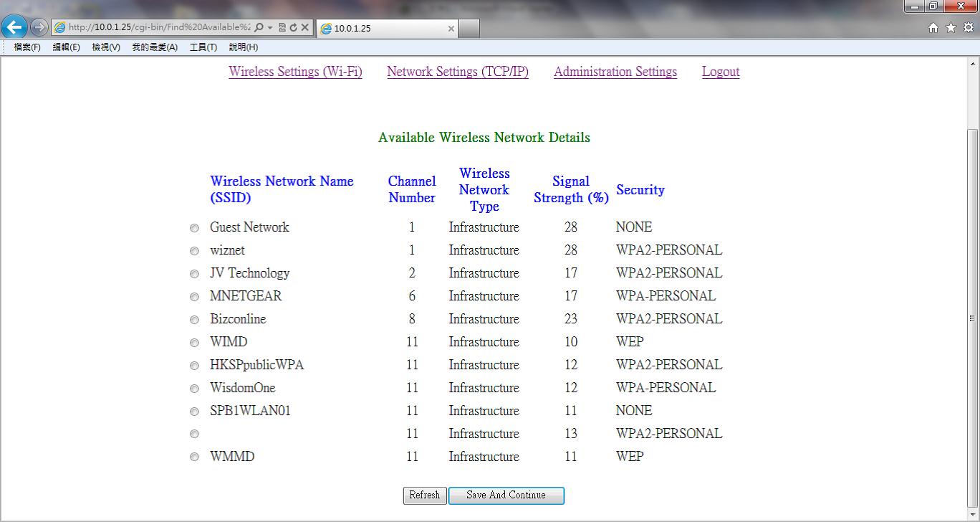Reload the page with the address bar refresh icon
This screenshot has height=522, width=980.
[x=293, y=27]
